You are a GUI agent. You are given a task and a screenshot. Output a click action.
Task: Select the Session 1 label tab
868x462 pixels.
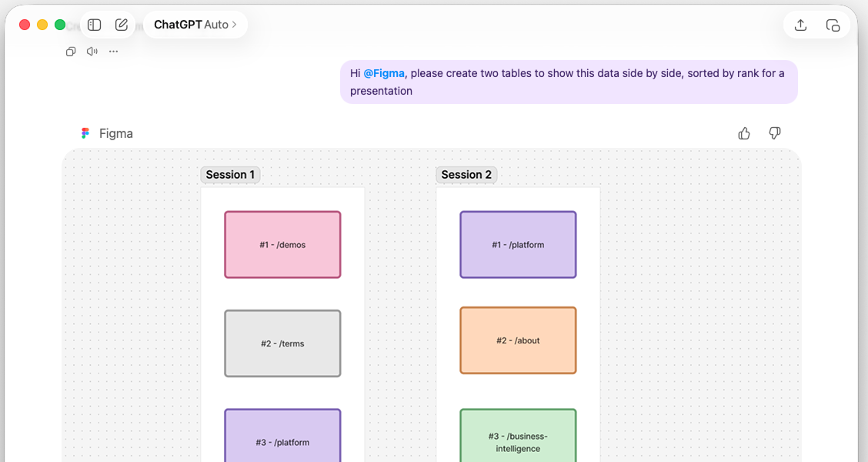point(230,174)
